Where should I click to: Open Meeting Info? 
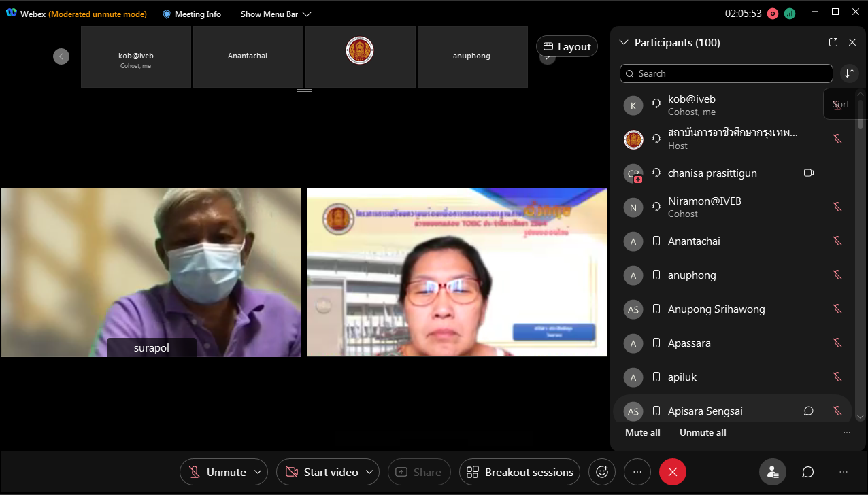[x=191, y=14]
